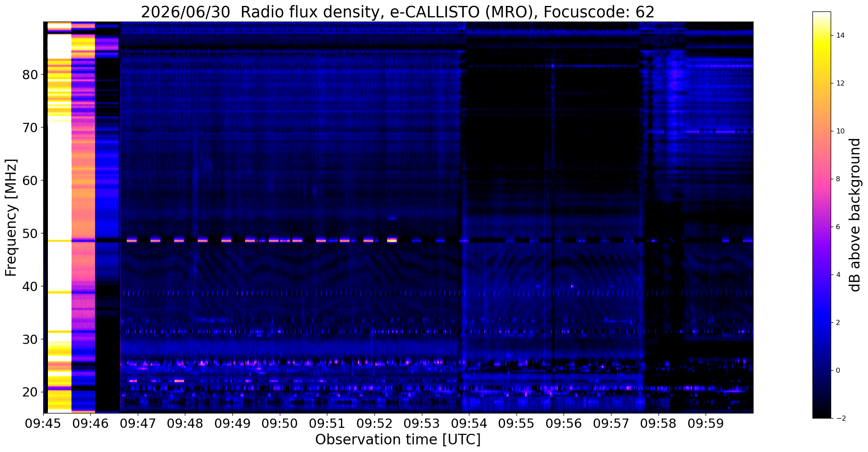Viewport: 868px width, 452px height.
Task: Click the 09:45 time axis label
Action: tap(44, 424)
